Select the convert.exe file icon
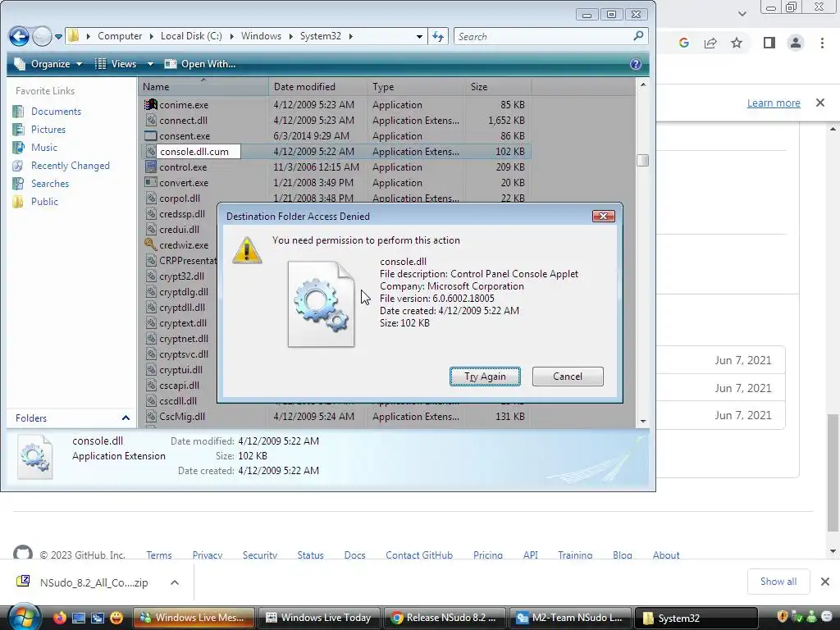840x630 pixels. [151, 183]
